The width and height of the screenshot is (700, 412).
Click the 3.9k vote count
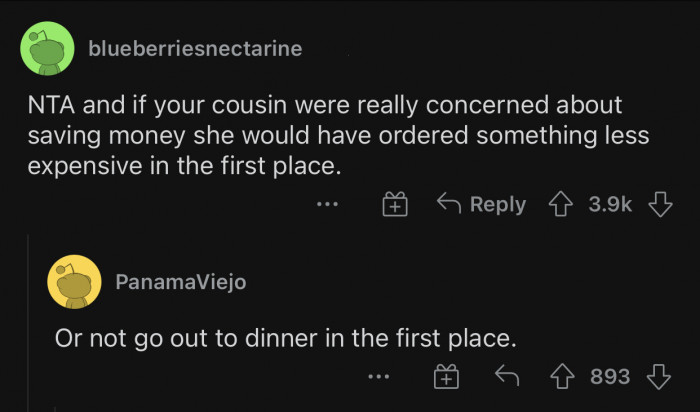coord(610,204)
